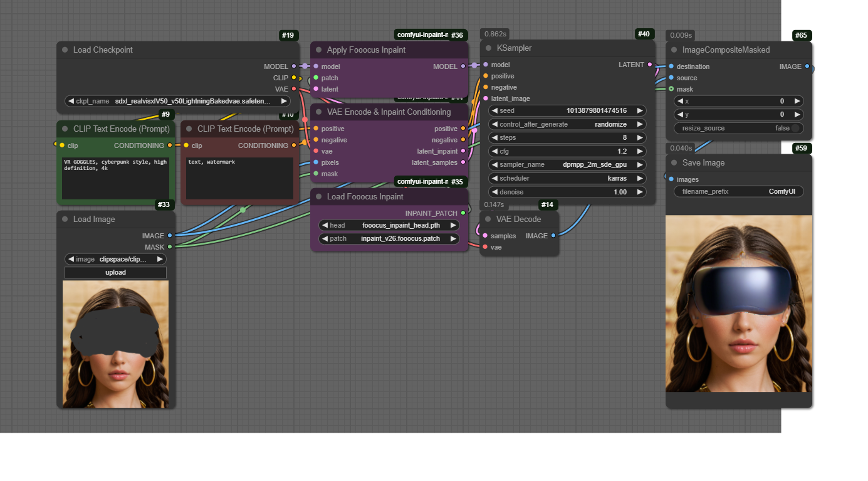Collapse the Load Checkpoint node via its title dot
Image resolution: width=868 pixels, height=481 pixels.
point(65,50)
